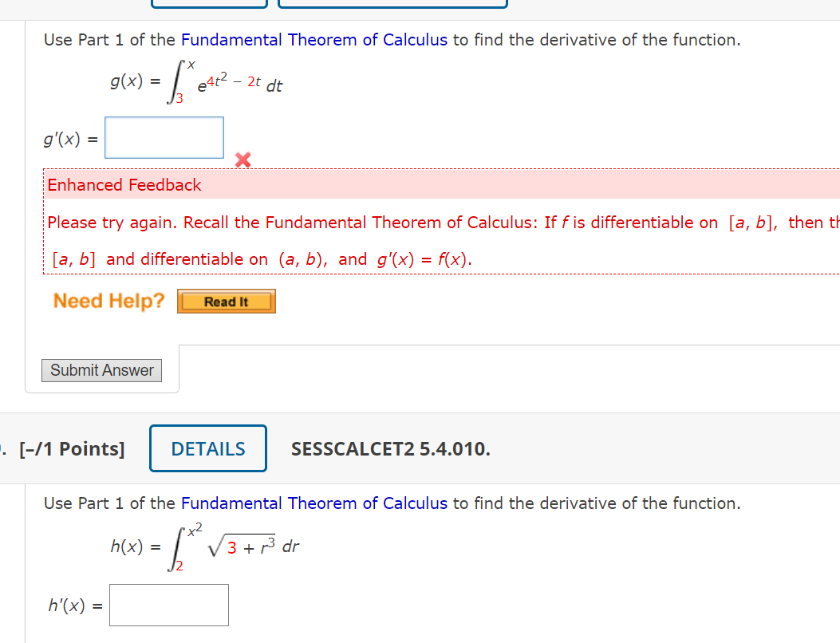
Task: Click inside the g'(x) answer field
Action: 164,137
